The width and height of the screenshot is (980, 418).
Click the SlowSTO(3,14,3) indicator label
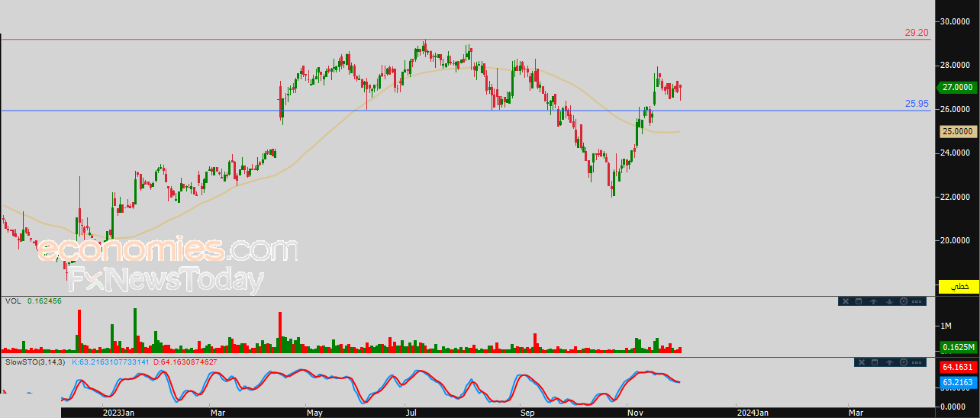[35, 362]
